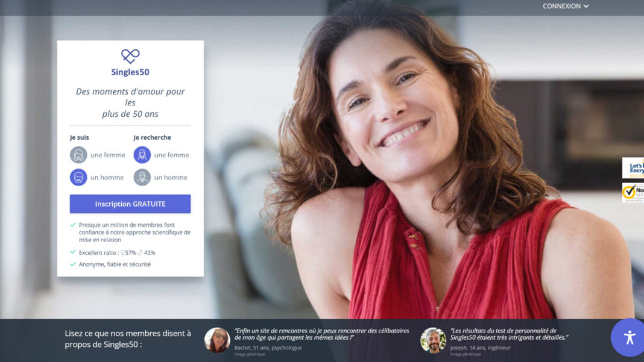Click Joseph's quote about 'test de personnalité'

tap(510, 334)
